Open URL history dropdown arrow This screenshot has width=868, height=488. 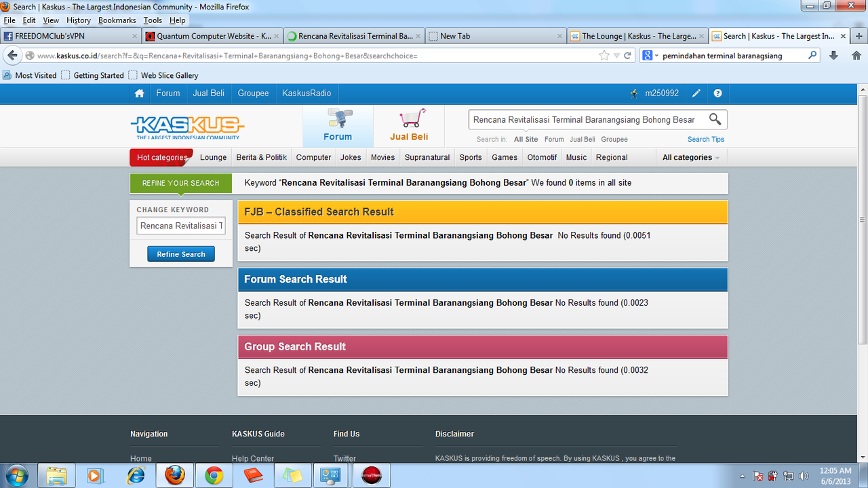pos(616,56)
